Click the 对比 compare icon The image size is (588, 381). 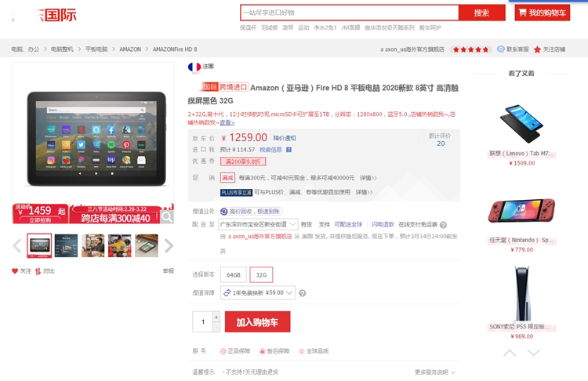pyautogui.click(x=38, y=271)
